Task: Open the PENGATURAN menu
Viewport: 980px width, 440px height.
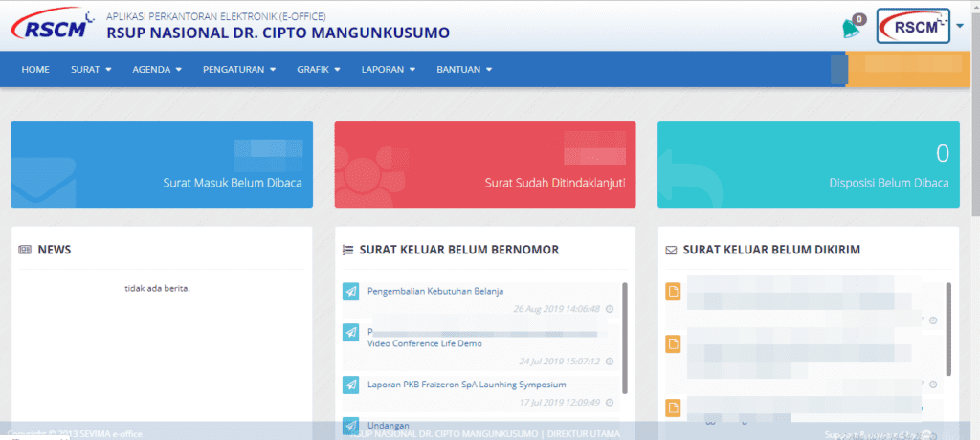Action: [239, 70]
